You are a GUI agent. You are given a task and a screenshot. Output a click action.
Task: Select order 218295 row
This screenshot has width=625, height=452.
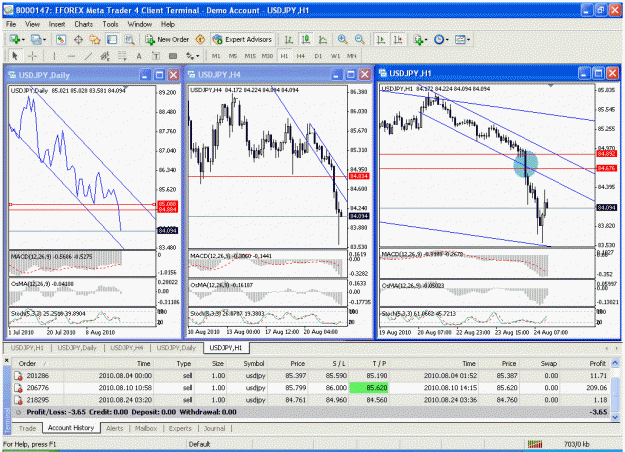(311, 400)
